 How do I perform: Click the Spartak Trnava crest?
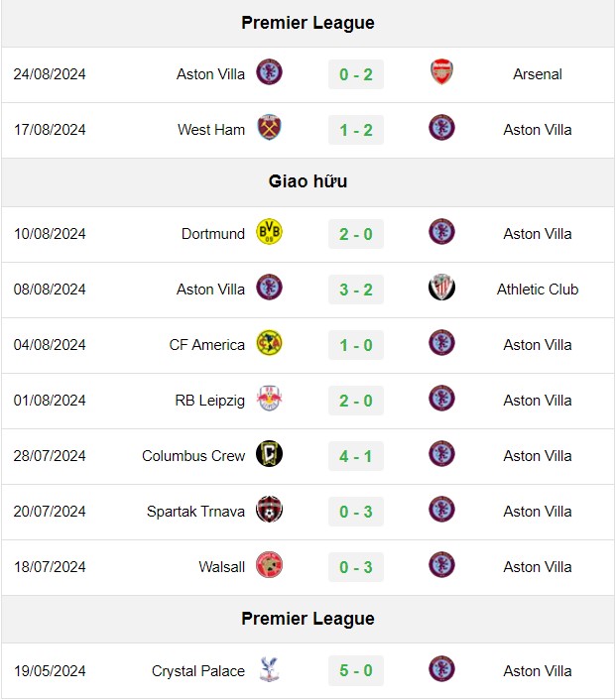point(269,510)
